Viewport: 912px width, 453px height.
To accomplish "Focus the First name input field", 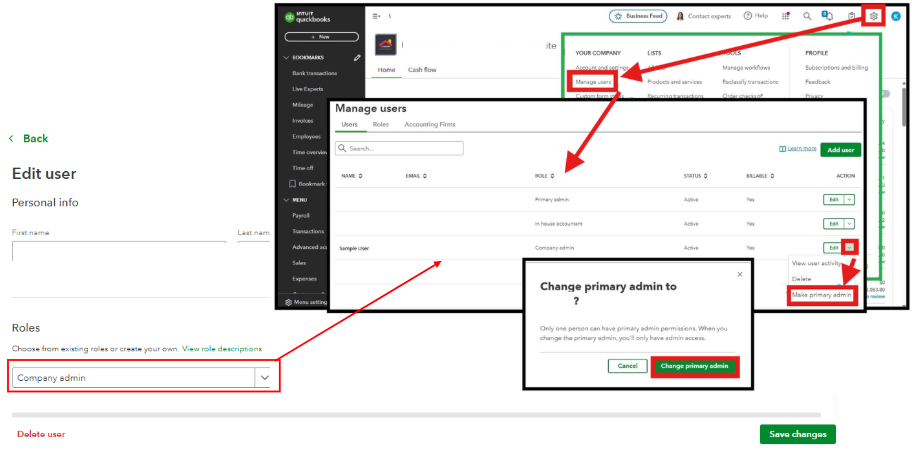I will coord(119,250).
